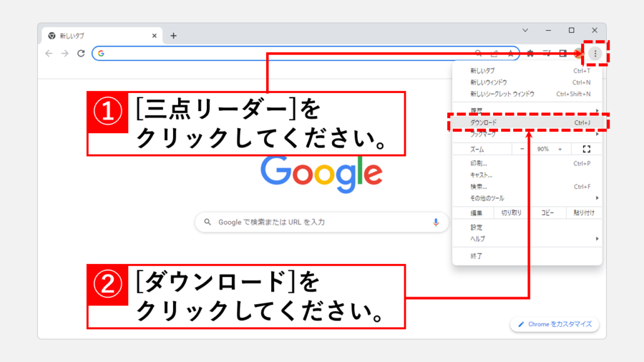Click the Chrome をカスタマイズ button

click(554, 324)
